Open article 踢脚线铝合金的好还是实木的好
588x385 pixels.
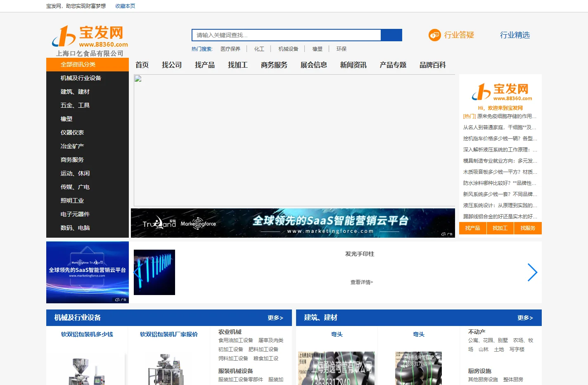500,217
